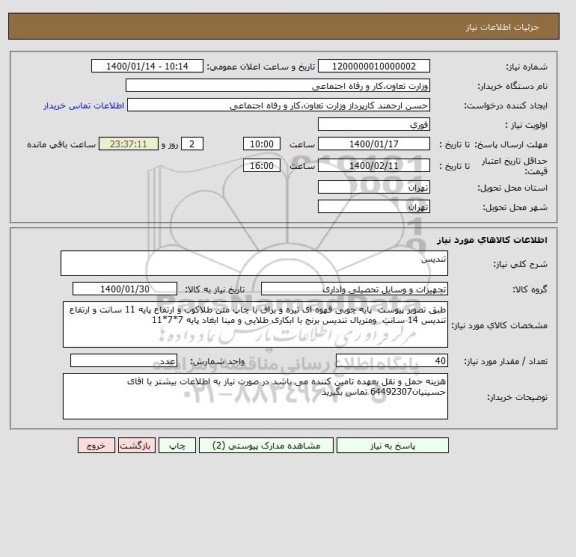Click the validity time field 16:00

click(x=262, y=166)
